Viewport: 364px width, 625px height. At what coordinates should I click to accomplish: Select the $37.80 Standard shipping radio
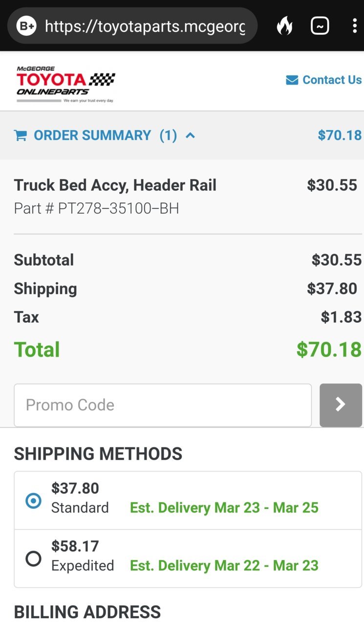(34, 501)
